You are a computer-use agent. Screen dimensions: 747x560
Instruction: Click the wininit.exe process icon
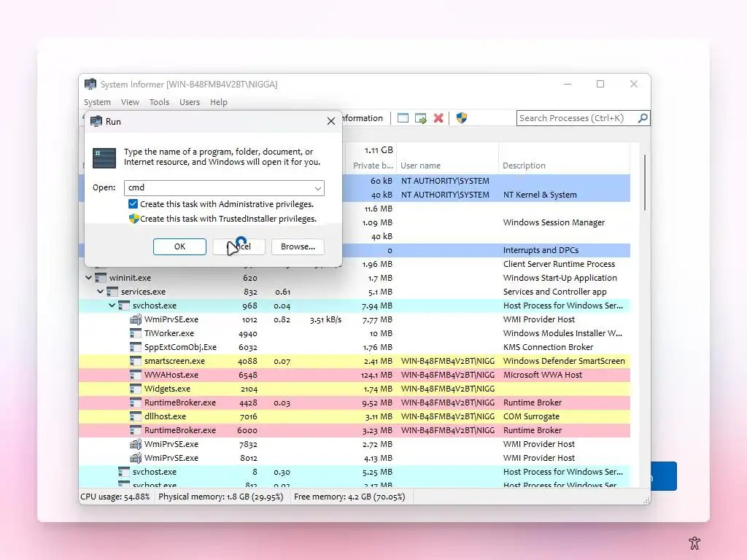(101, 278)
